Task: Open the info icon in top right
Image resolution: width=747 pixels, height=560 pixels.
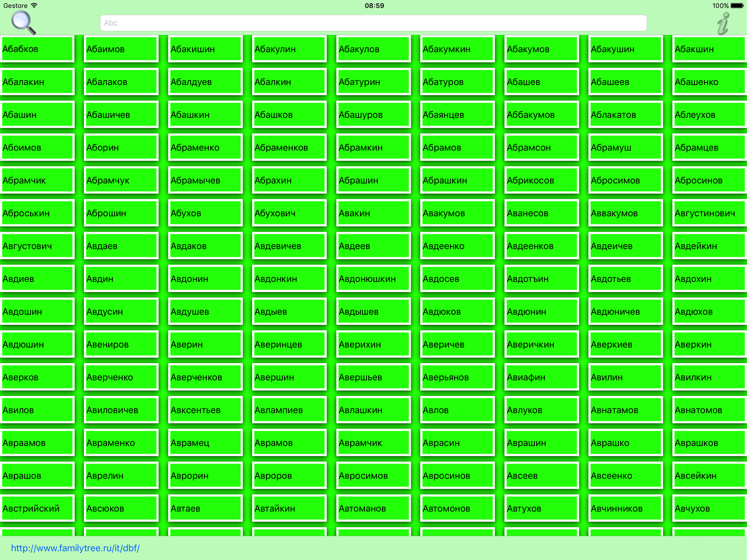Action: [723, 23]
